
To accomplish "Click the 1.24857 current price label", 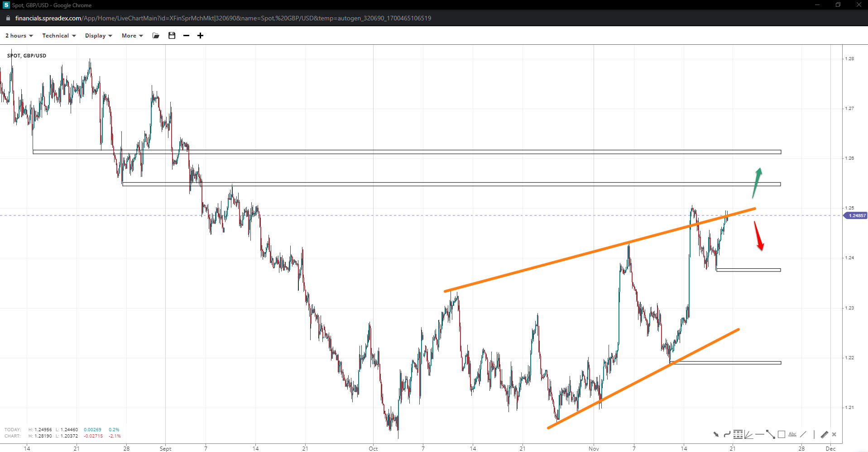I will [x=856, y=215].
